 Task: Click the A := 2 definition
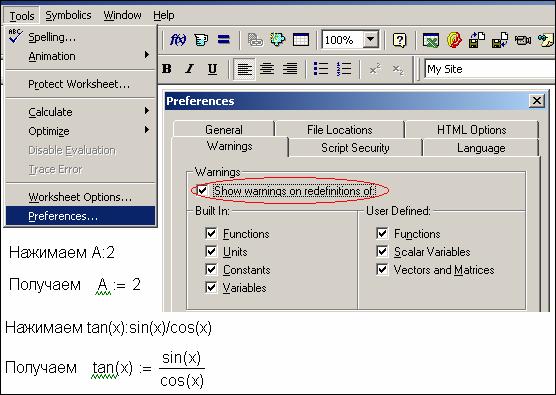[118, 285]
